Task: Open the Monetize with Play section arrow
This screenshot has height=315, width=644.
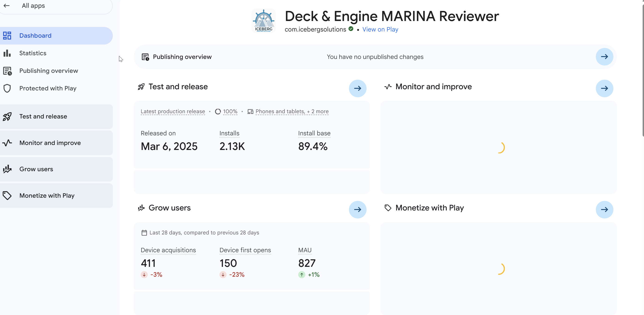Action: [x=604, y=209]
